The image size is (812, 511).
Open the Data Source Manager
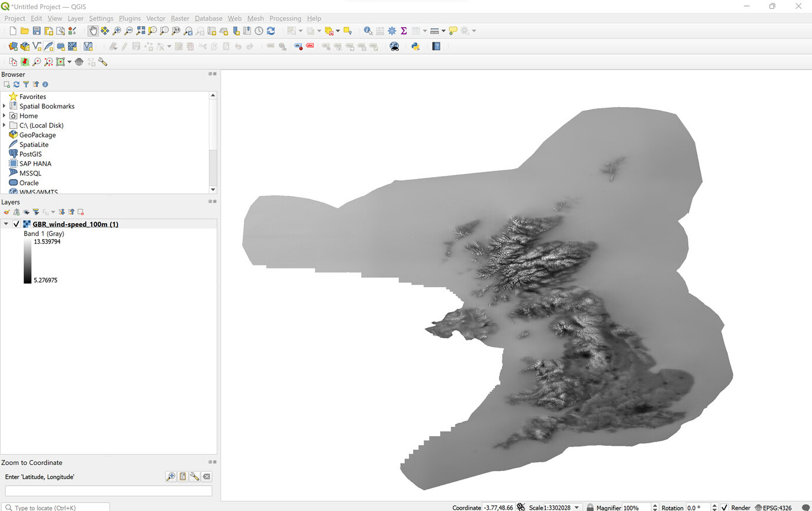[x=11, y=46]
